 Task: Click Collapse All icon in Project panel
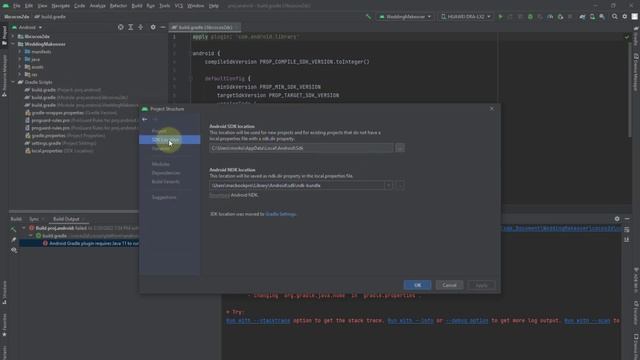pyautogui.click(x=140, y=27)
